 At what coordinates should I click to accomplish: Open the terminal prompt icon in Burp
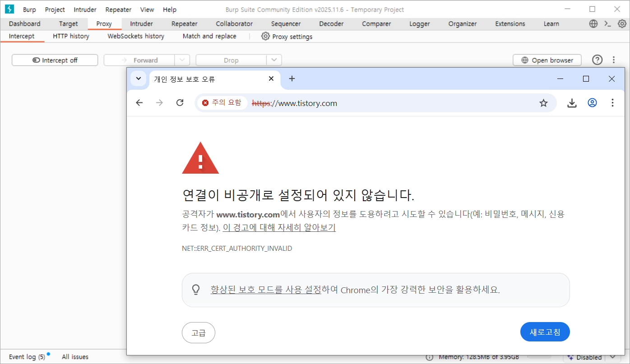tap(607, 24)
